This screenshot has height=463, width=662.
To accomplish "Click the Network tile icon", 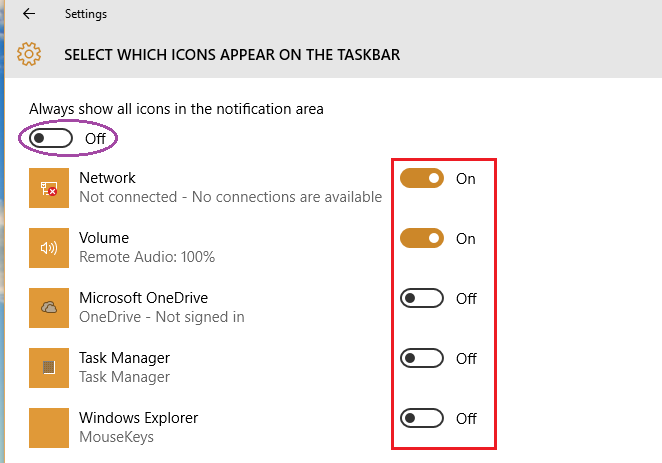I will click(49, 188).
